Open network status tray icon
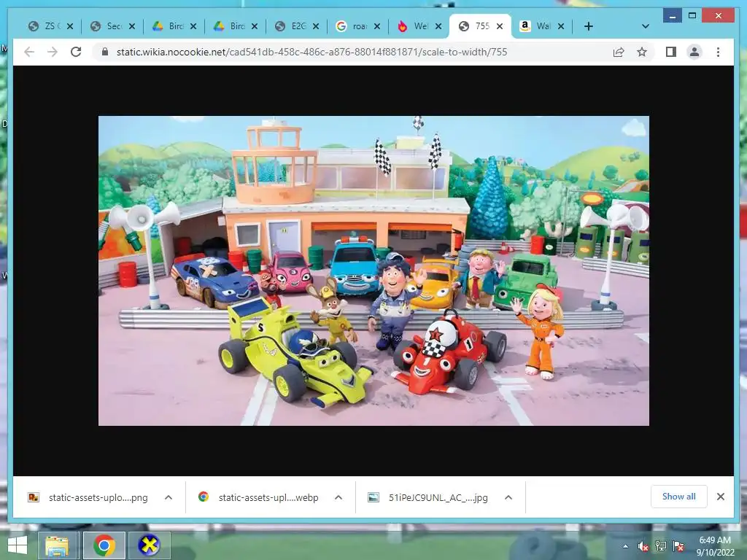The width and height of the screenshot is (747, 560). pyautogui.click(x=661, y=546)
